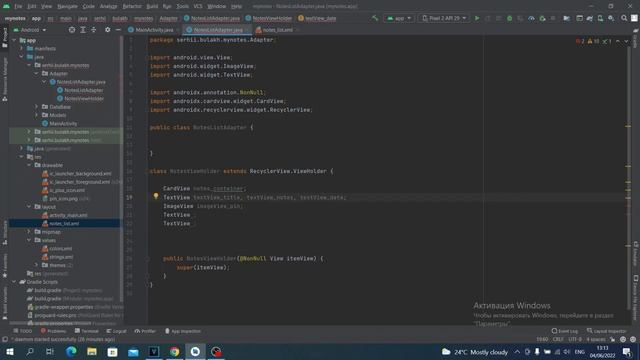The image size is (640, 360).
Task: Open the Windows Start menu
Action: pos(10,351)
